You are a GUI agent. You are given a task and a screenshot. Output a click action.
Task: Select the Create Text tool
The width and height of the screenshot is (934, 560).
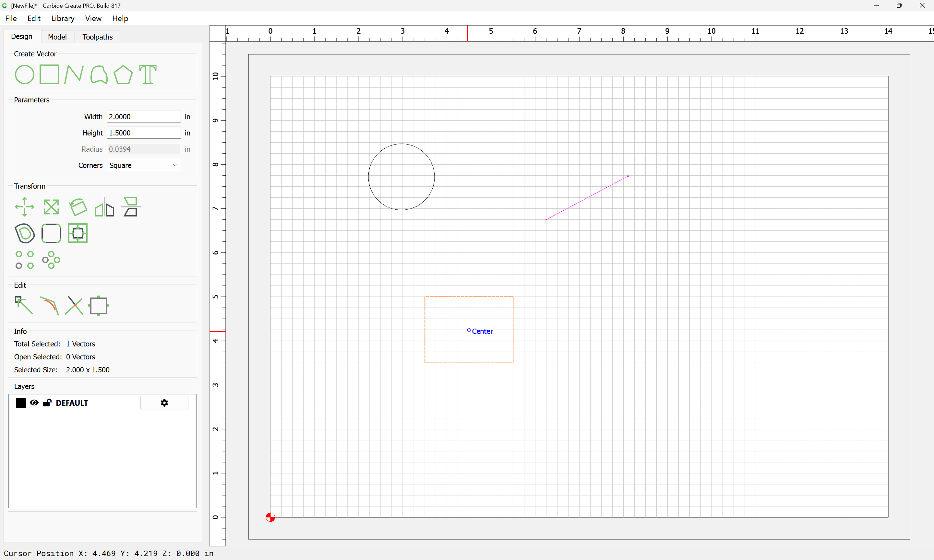(148, 74)
